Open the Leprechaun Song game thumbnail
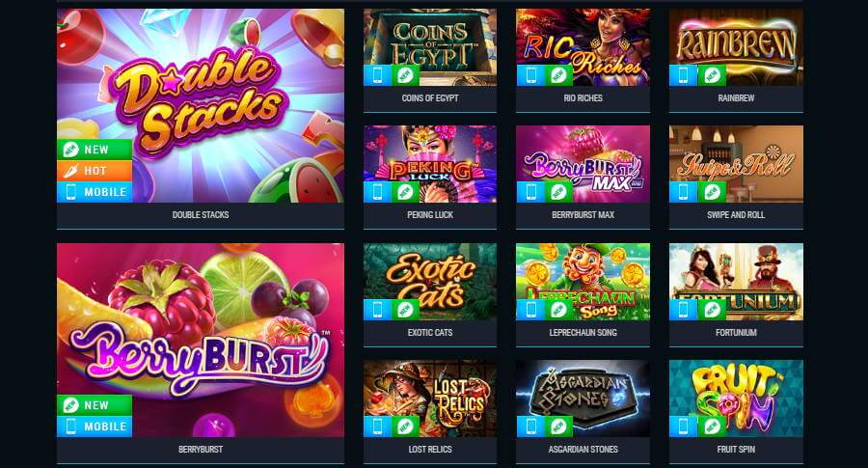The width and height of the screenshot is (868, 468). click(x=583, y=282)
